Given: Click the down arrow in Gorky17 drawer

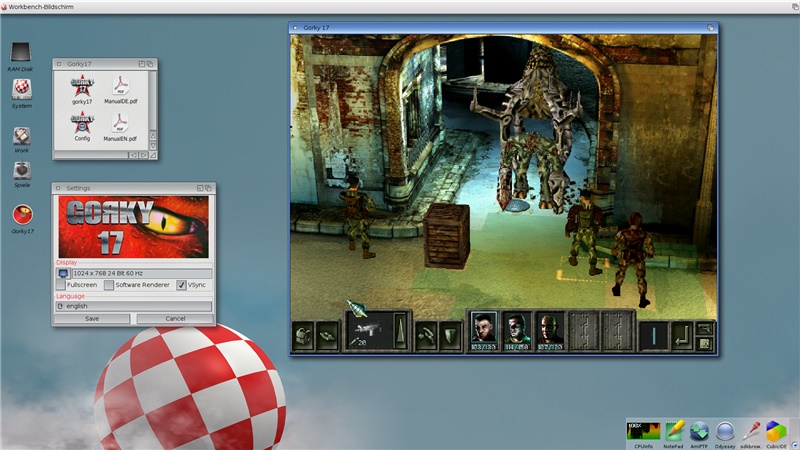Looking at the screenshot, I should click(x=153, y=145).
